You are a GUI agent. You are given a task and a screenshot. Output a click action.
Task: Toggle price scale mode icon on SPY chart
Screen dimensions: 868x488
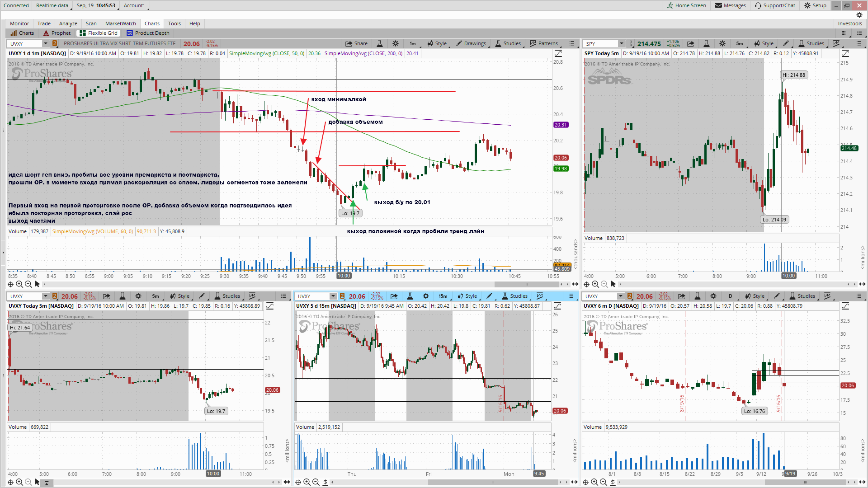845,53
